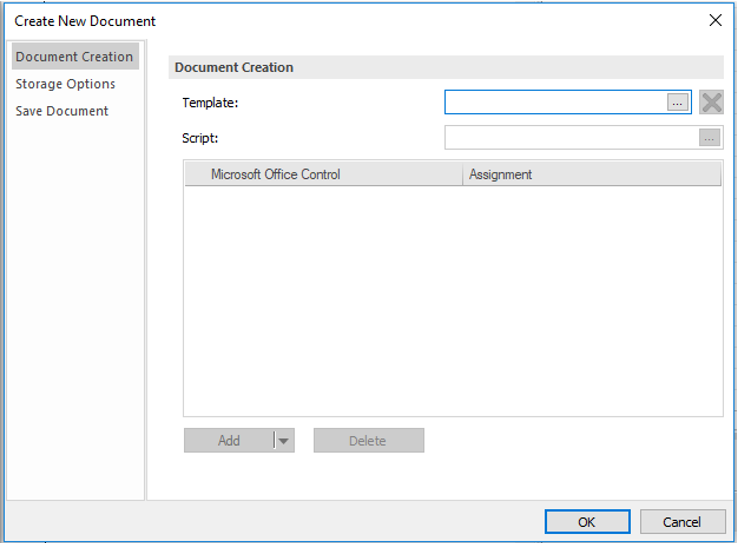The image size is (737, 543).
Task: Click the Document Creation section heading
Action: 234,68
